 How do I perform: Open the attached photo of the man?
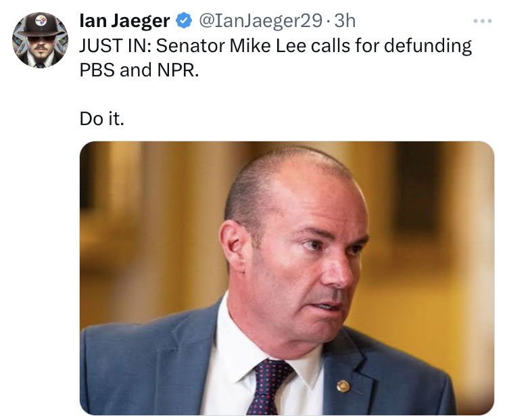(x=287, y=278)
